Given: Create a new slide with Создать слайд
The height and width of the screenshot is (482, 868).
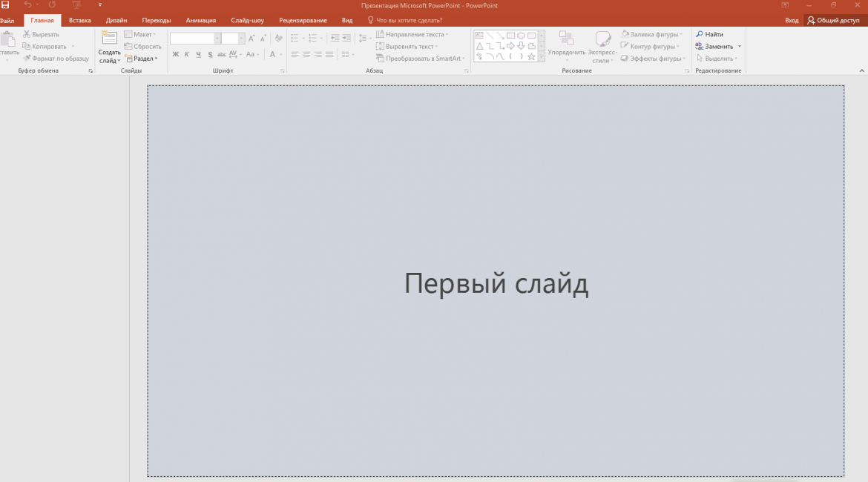Looking at the screenshot, I should point(109,47).
